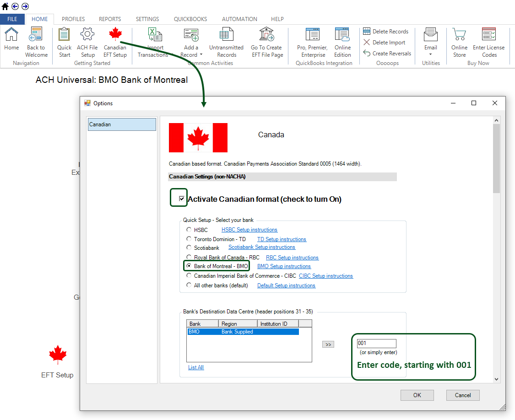Expand the Add a Record dropdown

click(201, 55)
